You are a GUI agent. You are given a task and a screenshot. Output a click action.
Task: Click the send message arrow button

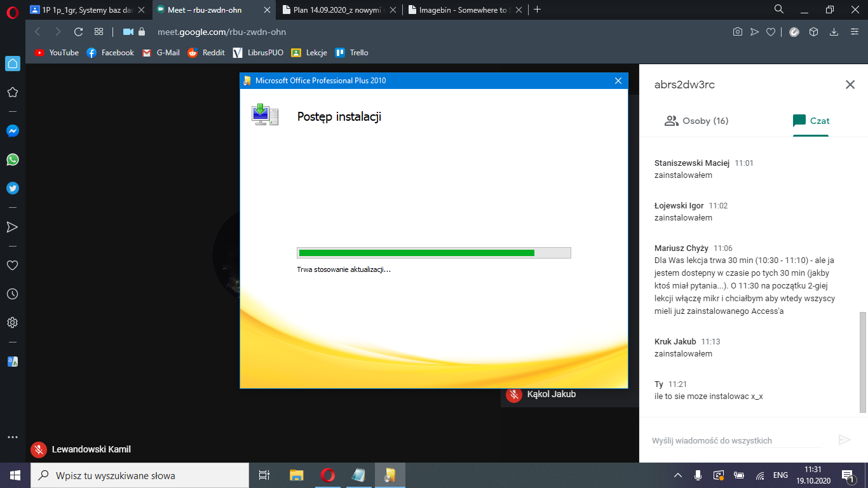pyautogui.click(x=844, y=440)
